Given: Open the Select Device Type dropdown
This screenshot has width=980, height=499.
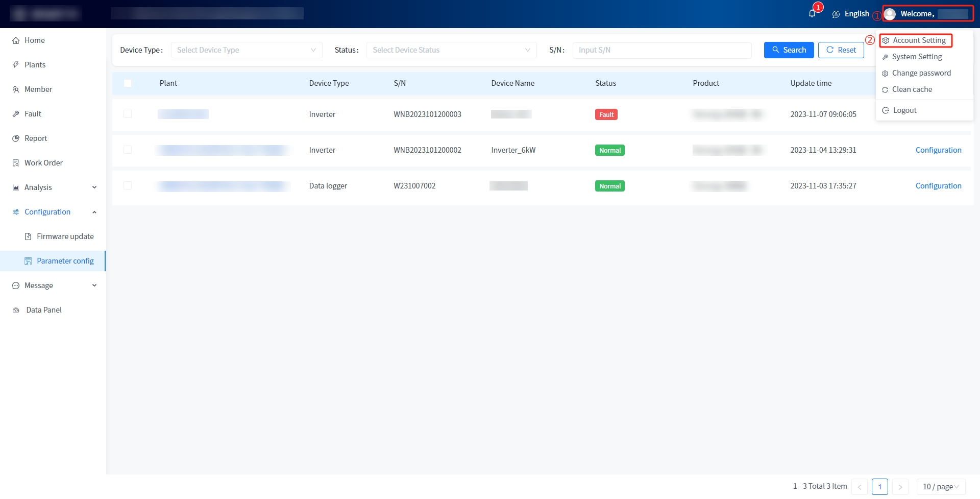Looking at the screenshot, I should (247, 50).
